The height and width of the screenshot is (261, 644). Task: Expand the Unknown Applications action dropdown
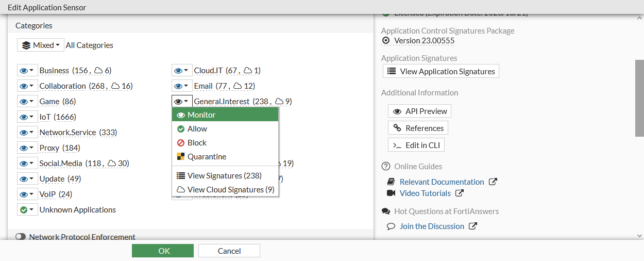tap(27, 210)
